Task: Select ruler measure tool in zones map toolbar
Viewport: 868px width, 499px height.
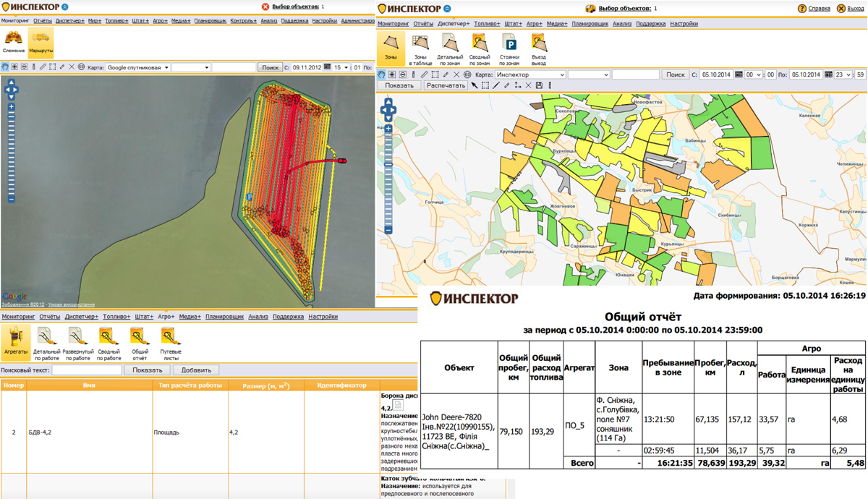Action: point(425,74)
